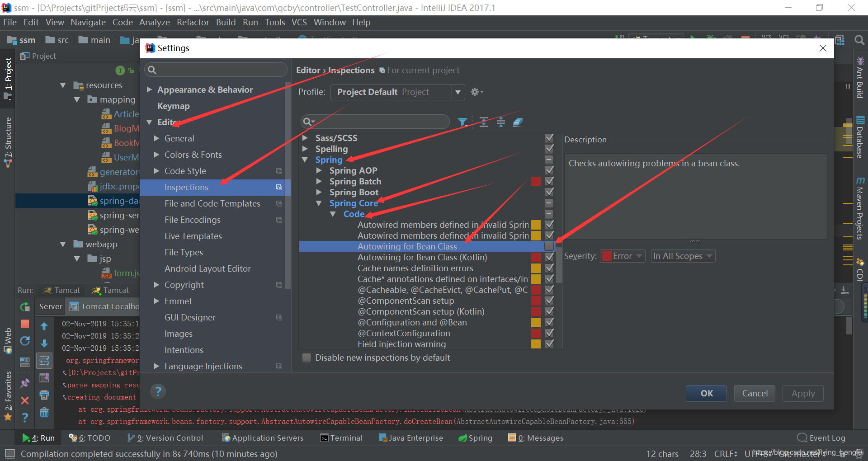The width and height of the screenshot is (868, 461).
Task: Toggle Cache names definition errors checkbox
Action: coord(549,268)
